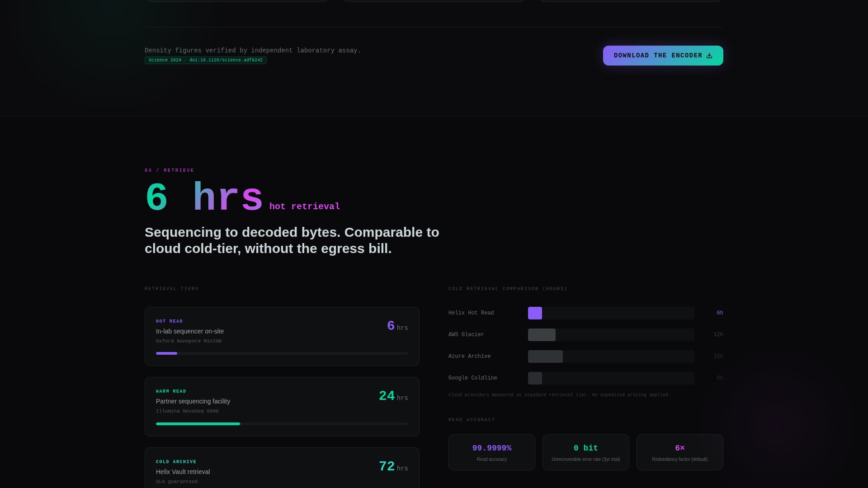Open the Science 2024 doi citation badge
The height and width of the screenshot is (488, 868).
[x=206, y=60]
